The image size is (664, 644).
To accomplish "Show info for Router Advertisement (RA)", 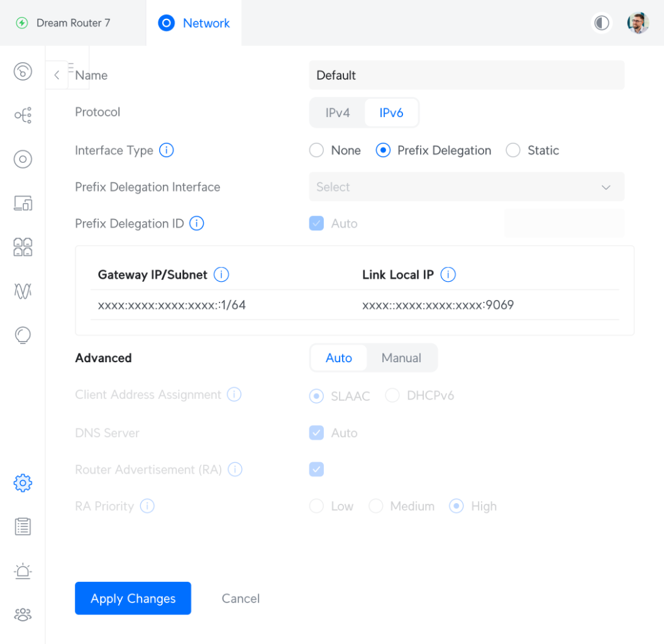I will [235, 469].
